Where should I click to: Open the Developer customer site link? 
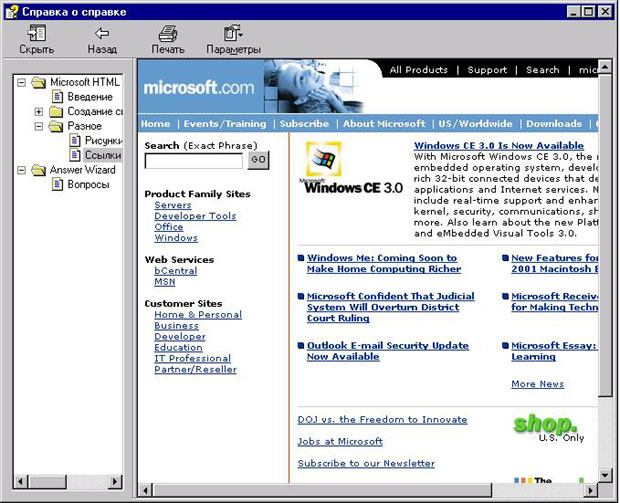coord(180,337)
